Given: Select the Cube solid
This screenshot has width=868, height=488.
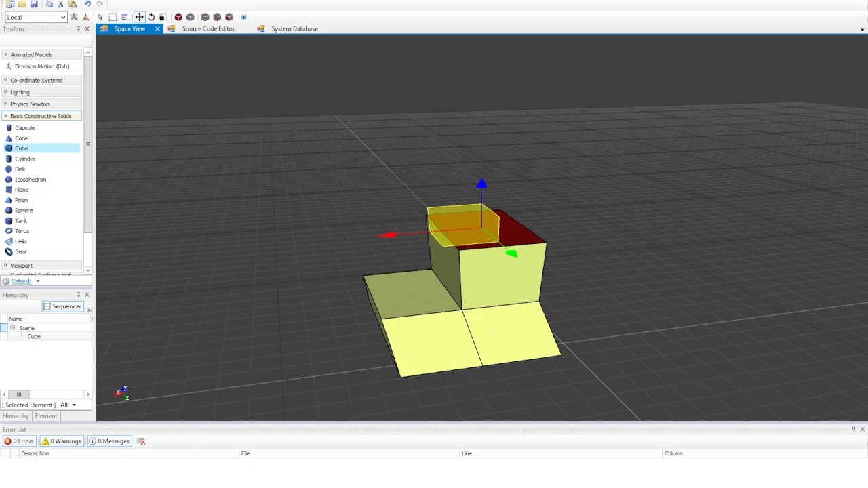Looking at the screenshot, I should 41,148.
